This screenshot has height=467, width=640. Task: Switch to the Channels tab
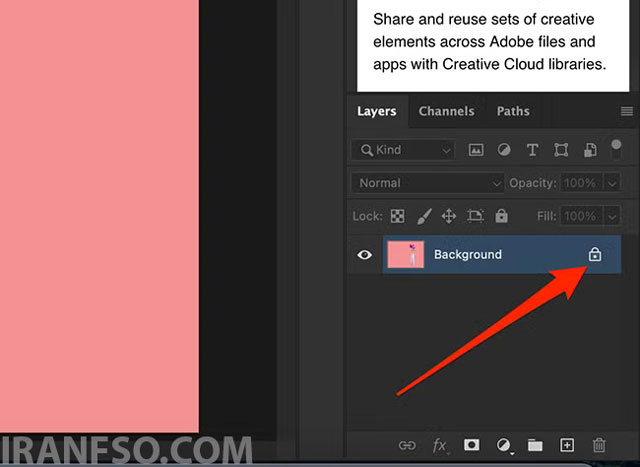[447, 111]
